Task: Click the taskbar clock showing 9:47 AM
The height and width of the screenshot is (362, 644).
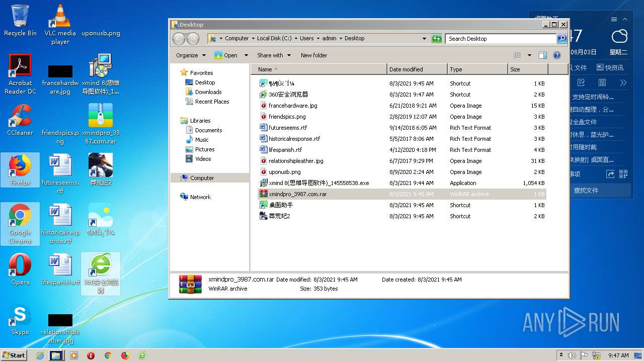Action: pyautogui.click(x=618, y=355)
